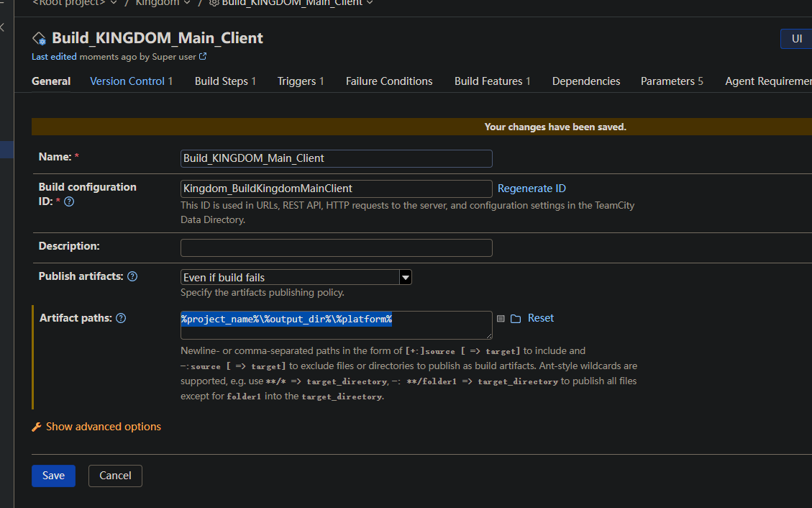Click the Root project breadcrumb link
812x508 pixels.
(69, 3)
